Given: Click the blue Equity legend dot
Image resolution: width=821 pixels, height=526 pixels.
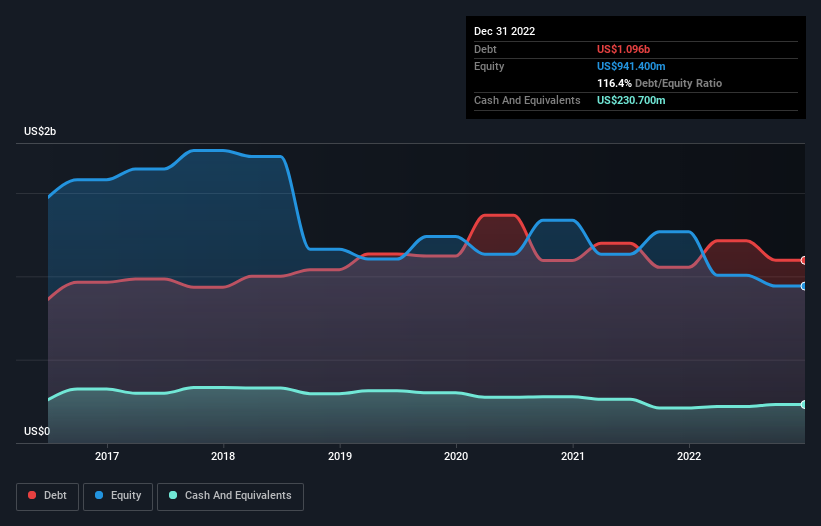Looking at the screenshot, I should pyautogui.click(x=99, y=495).
